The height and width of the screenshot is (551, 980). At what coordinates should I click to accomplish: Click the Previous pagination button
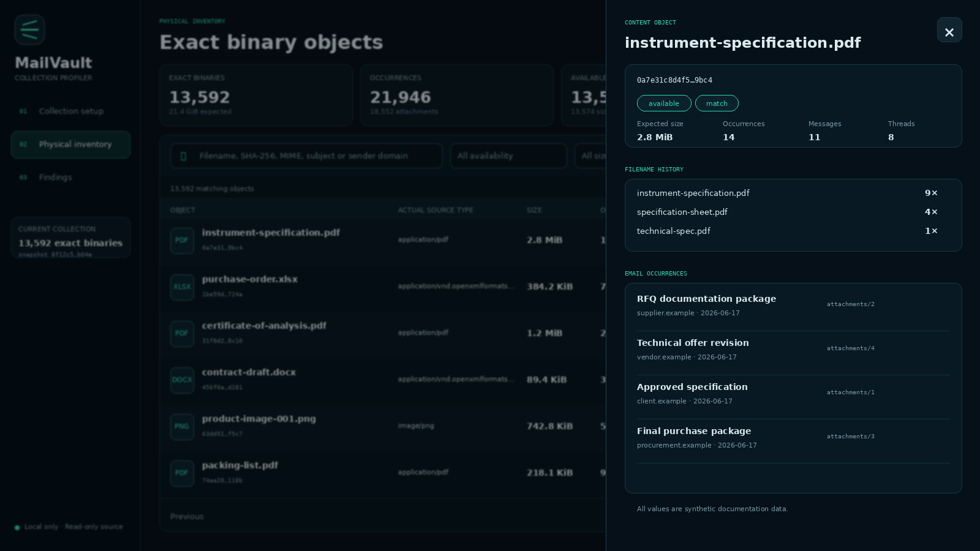(x=187, y=517)
